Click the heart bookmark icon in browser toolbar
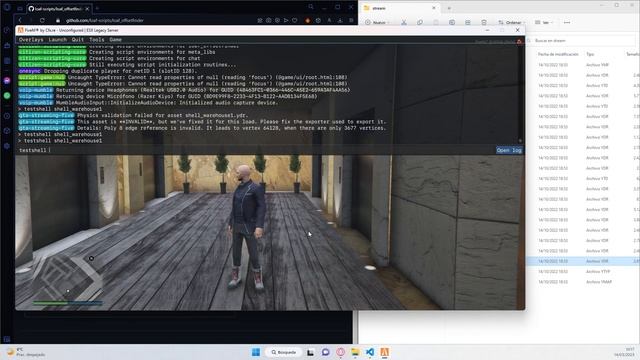The image size is (640, 360). pos(295,20)
